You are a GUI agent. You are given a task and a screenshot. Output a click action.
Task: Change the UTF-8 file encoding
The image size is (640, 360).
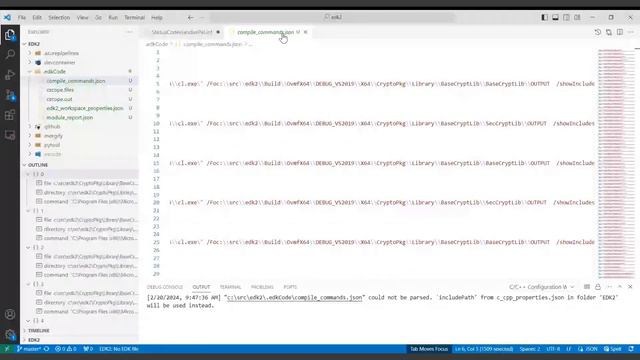pyautogui.click(x=553, y=349)
